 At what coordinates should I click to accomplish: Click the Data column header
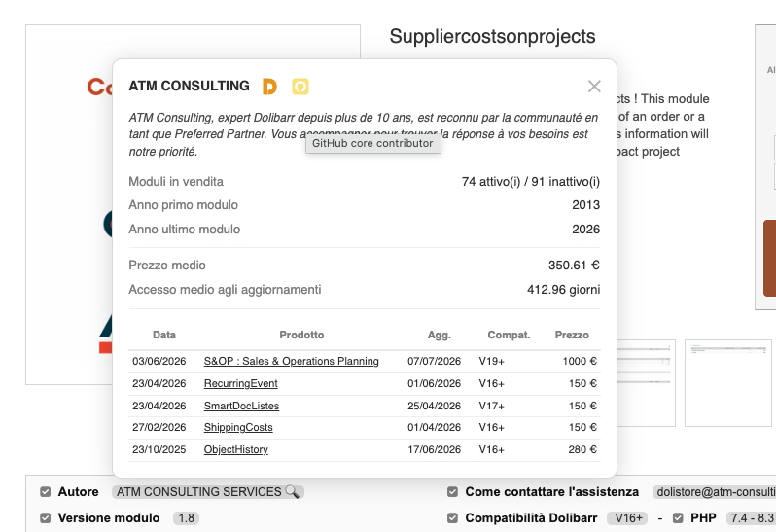[164, 335]
